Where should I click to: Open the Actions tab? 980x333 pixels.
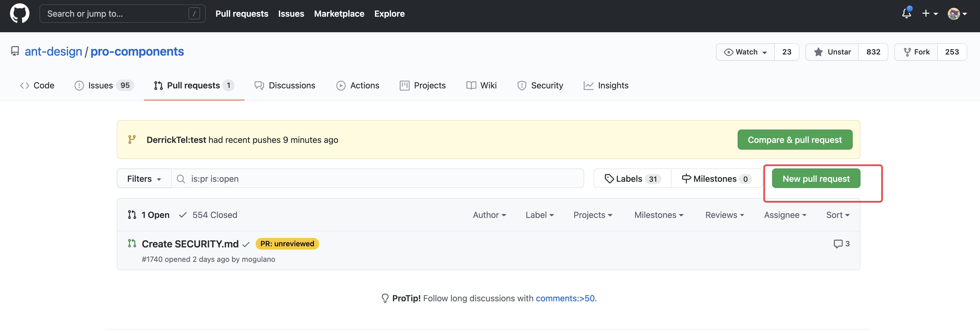358,86
